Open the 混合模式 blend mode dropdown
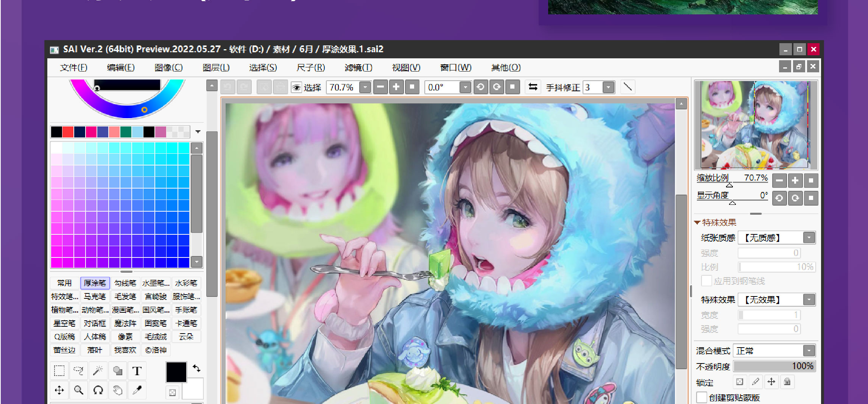The width and height of the screenshot is (868, 404). [809, 351]
